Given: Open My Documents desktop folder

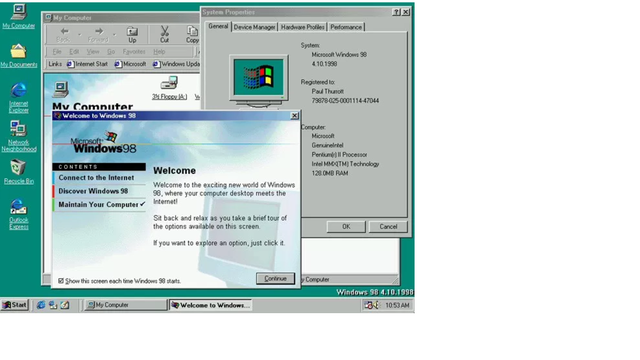Looking at the screenshot, I should click(18, 56).
